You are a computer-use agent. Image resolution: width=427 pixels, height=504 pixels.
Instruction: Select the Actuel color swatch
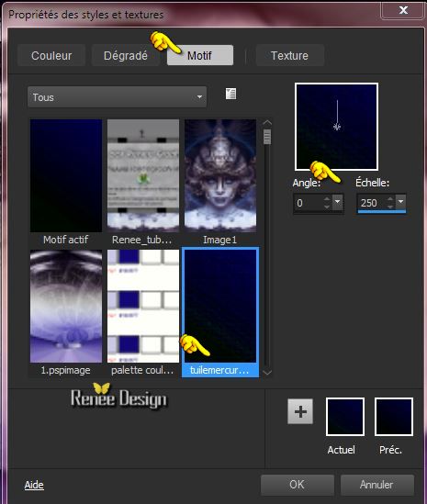coord(345,417)
